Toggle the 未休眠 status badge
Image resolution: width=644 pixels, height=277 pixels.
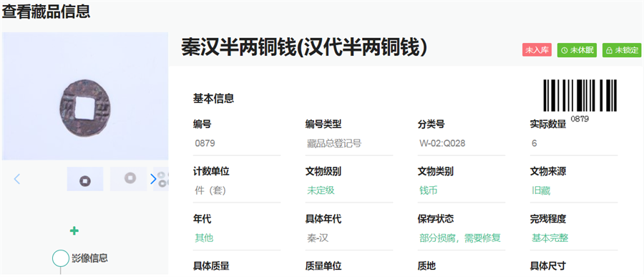click(x=577, y=50)
